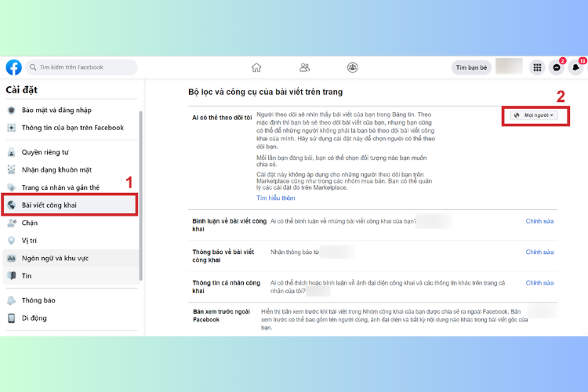Click the tag icon beside Trang cá nhân và gắn thẻ

point(12,187)
